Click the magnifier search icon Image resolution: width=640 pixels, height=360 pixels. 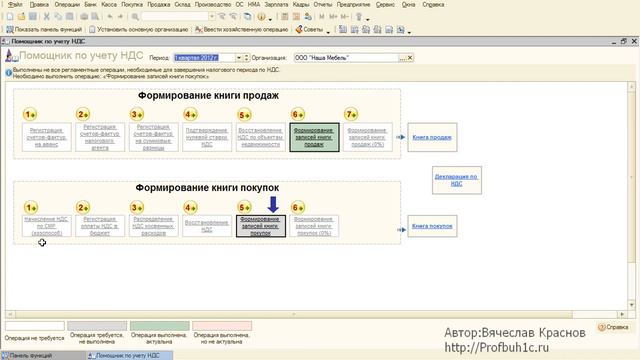pyautogui.click(x=135, y=17)
